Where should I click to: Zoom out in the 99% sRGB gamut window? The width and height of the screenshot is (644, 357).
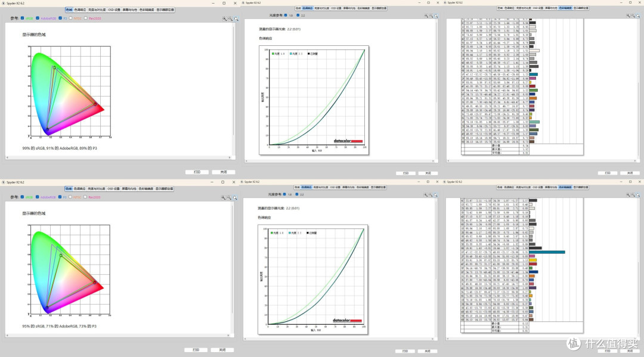point(230,19)
